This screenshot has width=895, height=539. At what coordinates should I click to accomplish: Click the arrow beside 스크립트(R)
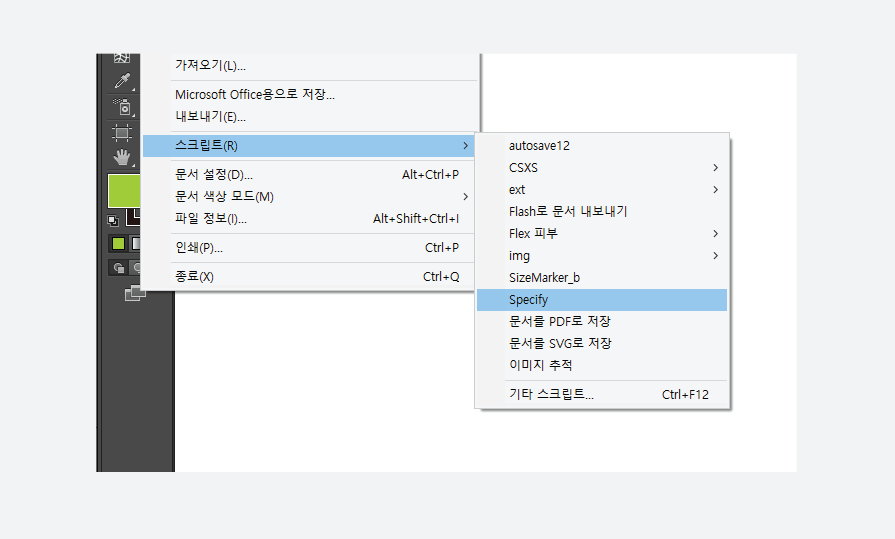pos(466,146)
